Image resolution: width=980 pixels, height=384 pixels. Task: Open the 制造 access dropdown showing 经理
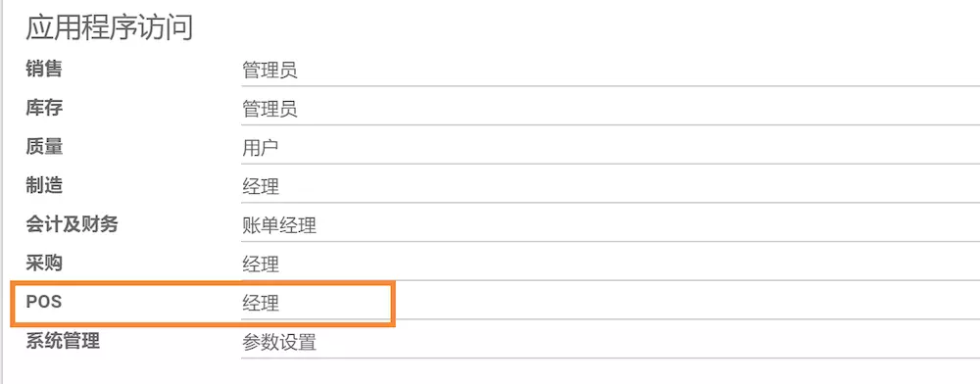[610, 187]
